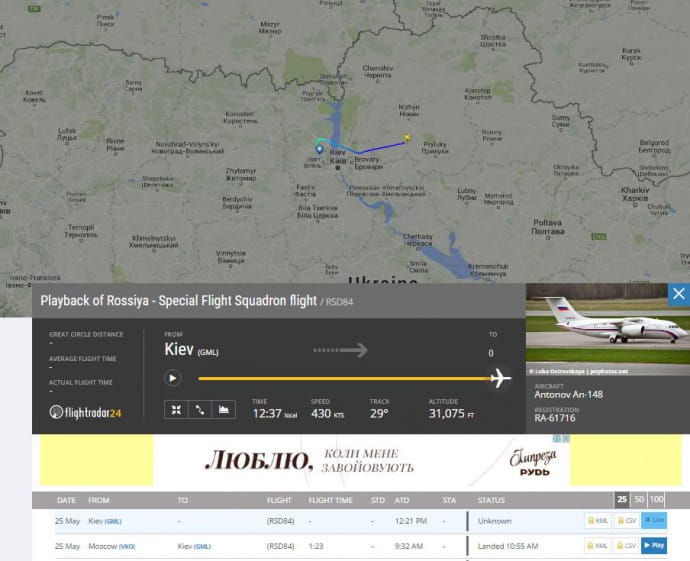The width and height of the screenshot is (690, 561).
Task: Click the center-on-aircraft icon button
Action: point(176,409)
